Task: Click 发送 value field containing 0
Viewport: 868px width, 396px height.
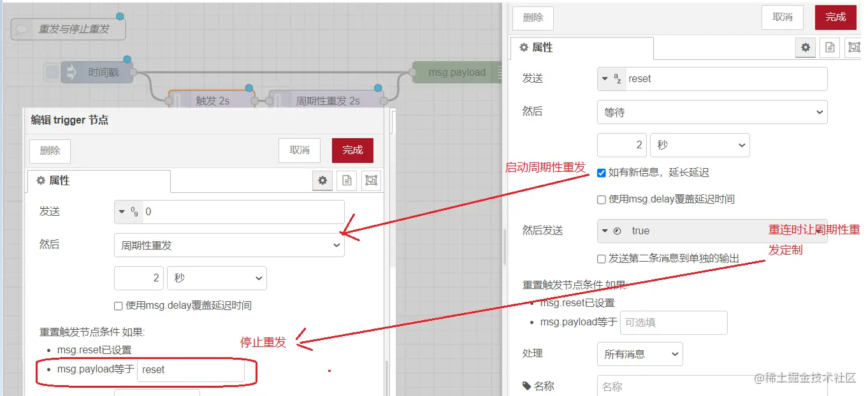Action: pyautogui.click(x=243, y=212)
